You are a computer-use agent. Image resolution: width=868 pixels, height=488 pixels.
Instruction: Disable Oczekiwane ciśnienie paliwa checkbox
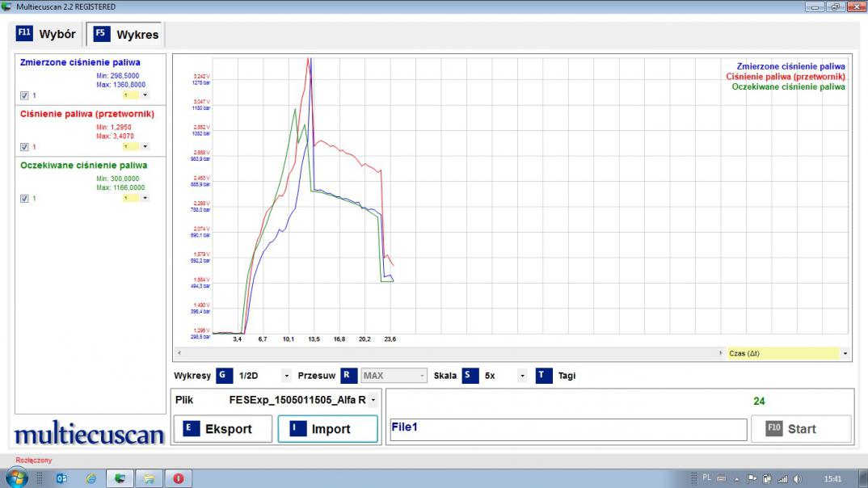pyautogui.click(x=24, y=199)
